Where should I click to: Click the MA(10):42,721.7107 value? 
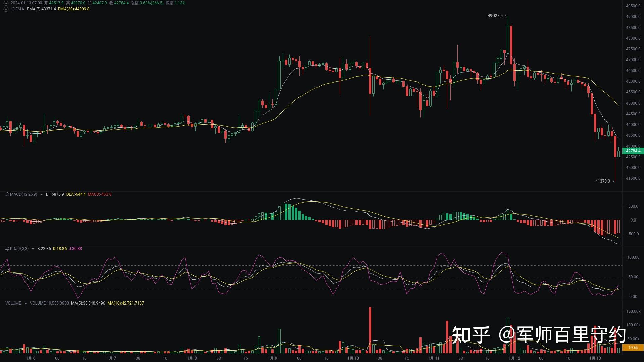coord(126,303)
